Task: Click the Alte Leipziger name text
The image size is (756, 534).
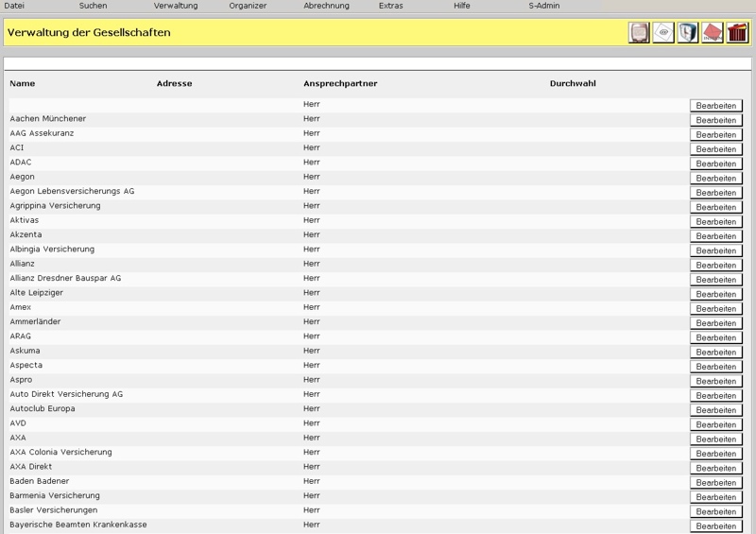Action: coord(36,292)
